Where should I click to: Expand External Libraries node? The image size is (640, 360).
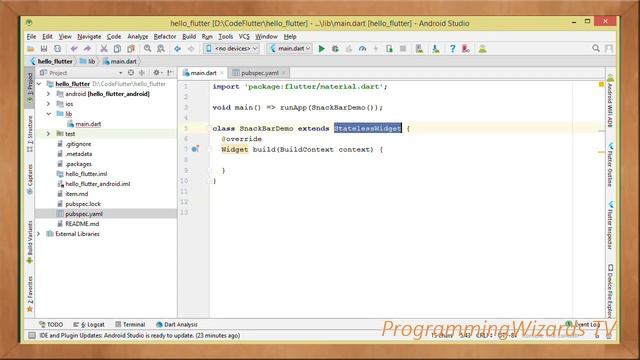(x=39, y=234)
